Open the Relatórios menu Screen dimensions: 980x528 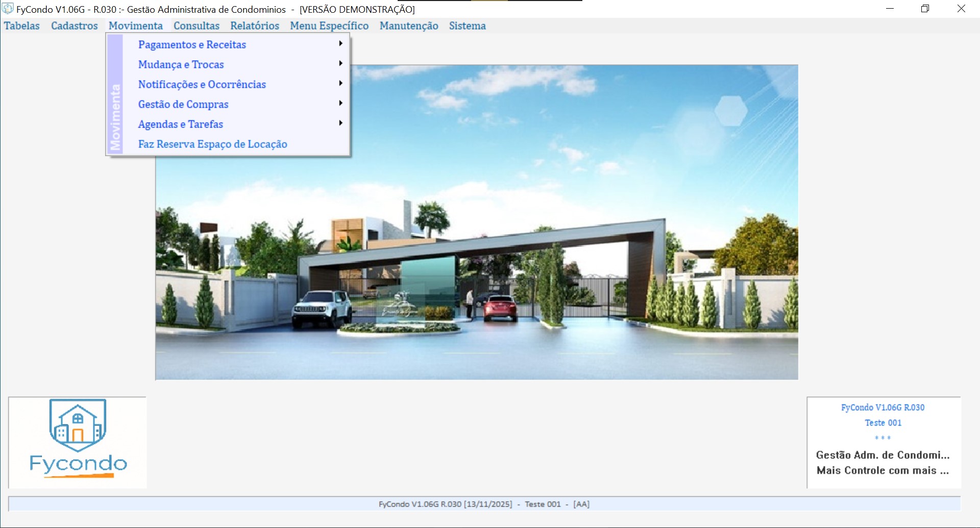click(254, 26)
